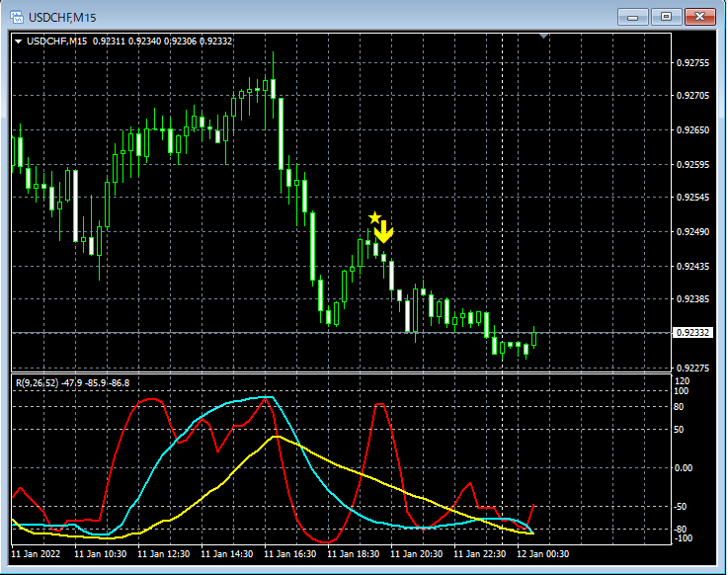Click the indicator scale value 120
This screenshot has width=728, height=575.
pyautogui.click(x=682, y=380)
